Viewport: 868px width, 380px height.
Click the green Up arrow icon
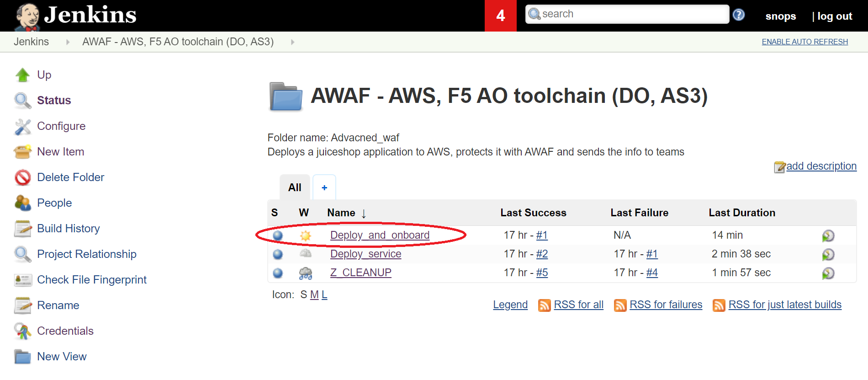point(22,75)
